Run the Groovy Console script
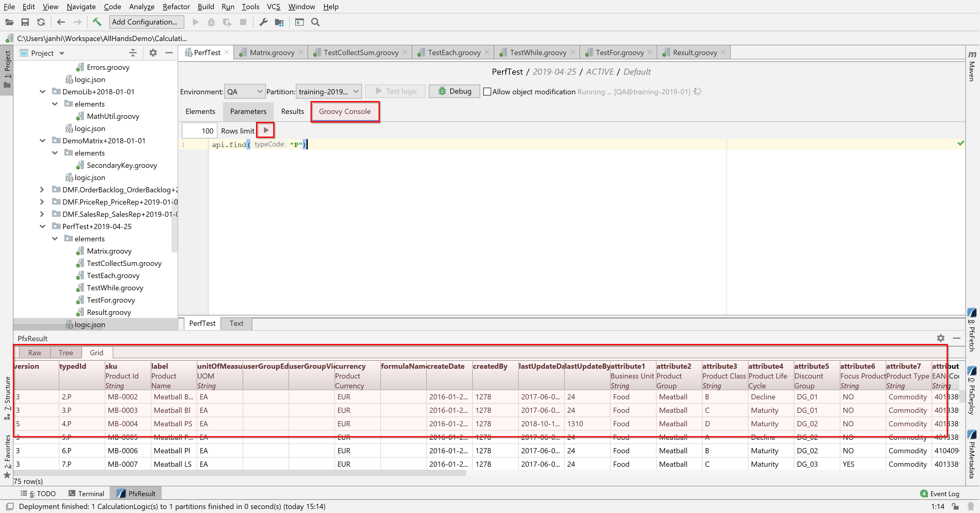Screen dimensions: 980x513 266,130
